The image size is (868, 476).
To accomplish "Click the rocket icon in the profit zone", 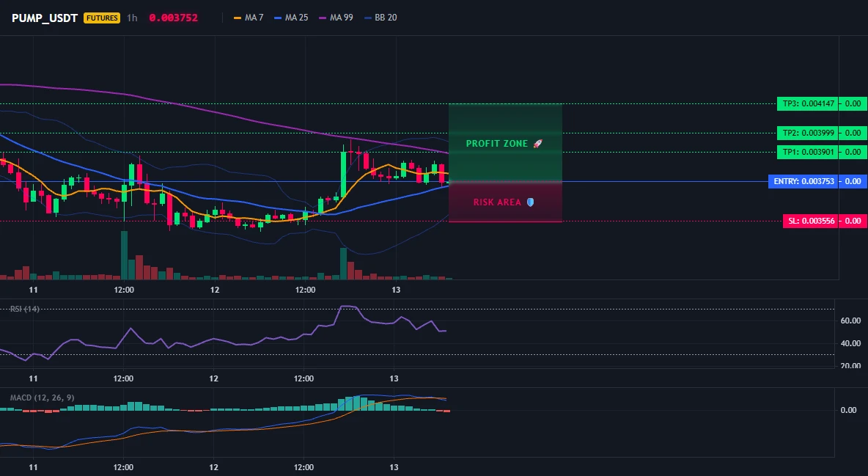I will [x=537, y=144].
